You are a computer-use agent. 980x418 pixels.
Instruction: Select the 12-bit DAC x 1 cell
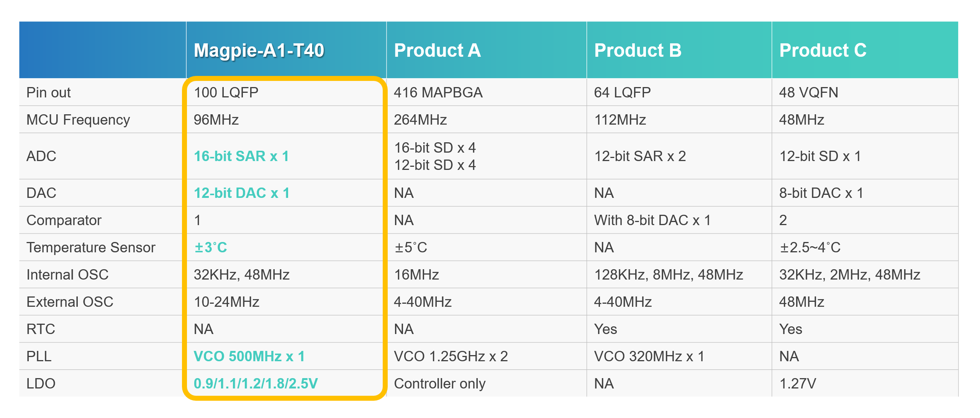click(x=242, y=193)
